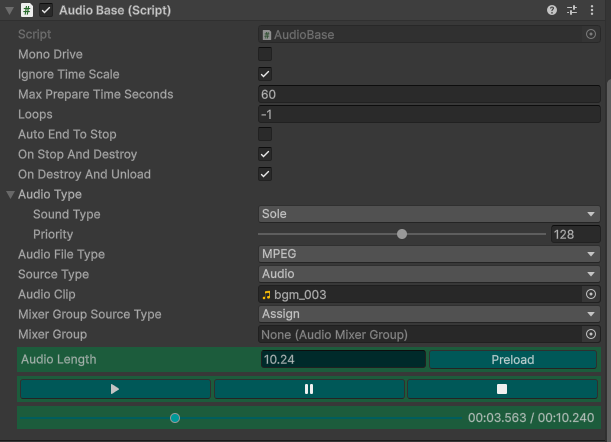Click the Sound Type label
611x442 pixels.
(67, 214)
